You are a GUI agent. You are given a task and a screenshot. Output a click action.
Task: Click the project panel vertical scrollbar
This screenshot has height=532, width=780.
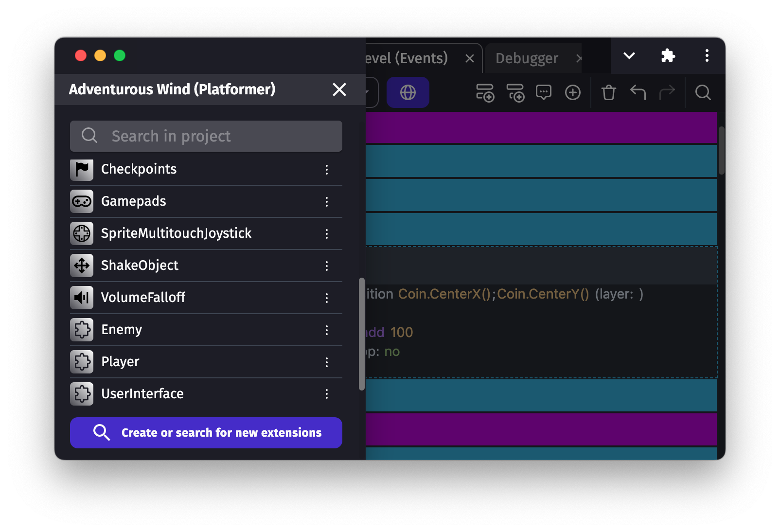pyautogui.click(x=361, y=334)
